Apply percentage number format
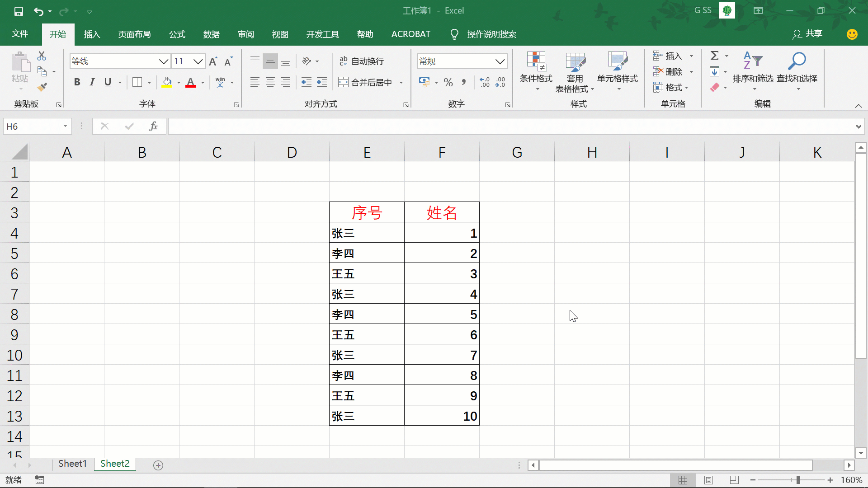The image size is (868, 488). [x=448, y=82]
